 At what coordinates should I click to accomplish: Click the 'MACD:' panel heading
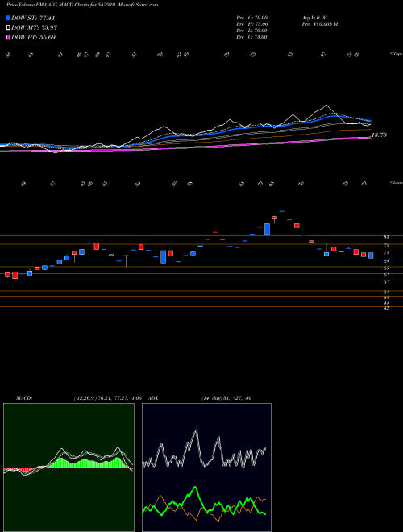point(24,398)
